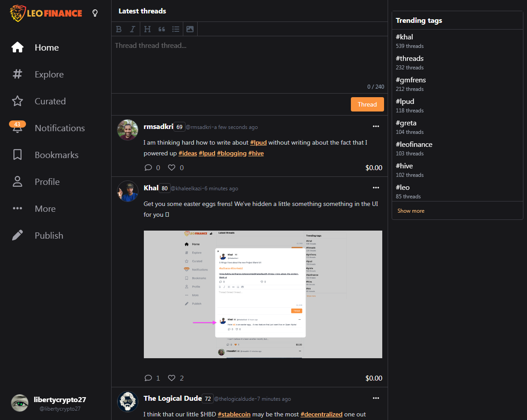The width and height of the screenshot is (527, 420).
Task: Click the Explore hashtag icon
Action: point(17,74)
